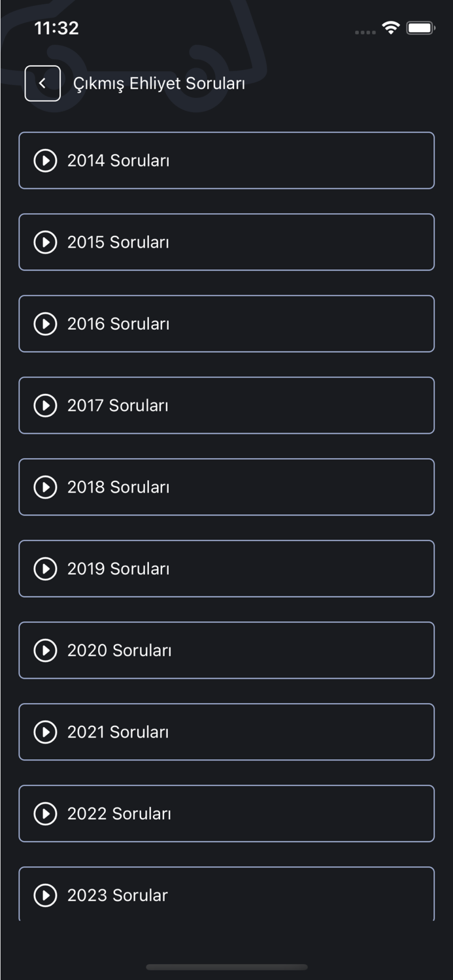This screenshot has height=980, width=453.
Task: Tap play icon beside 2014 Soruları
Action: pos(45,161)
